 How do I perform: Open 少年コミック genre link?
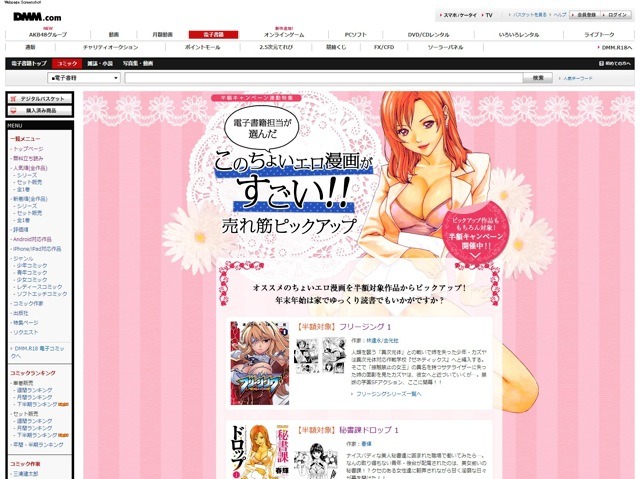coord(32,266)
